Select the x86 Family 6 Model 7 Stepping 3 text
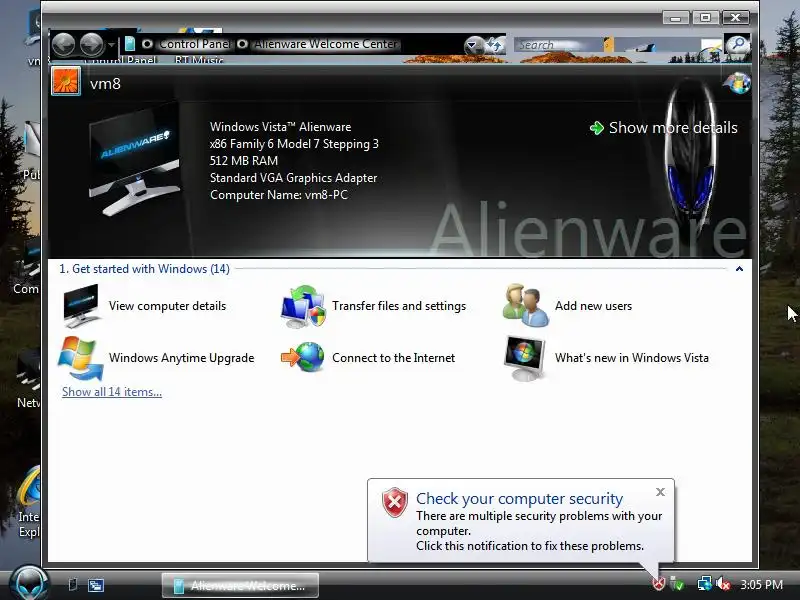800x600 pixels. click(x=294, y=144)
